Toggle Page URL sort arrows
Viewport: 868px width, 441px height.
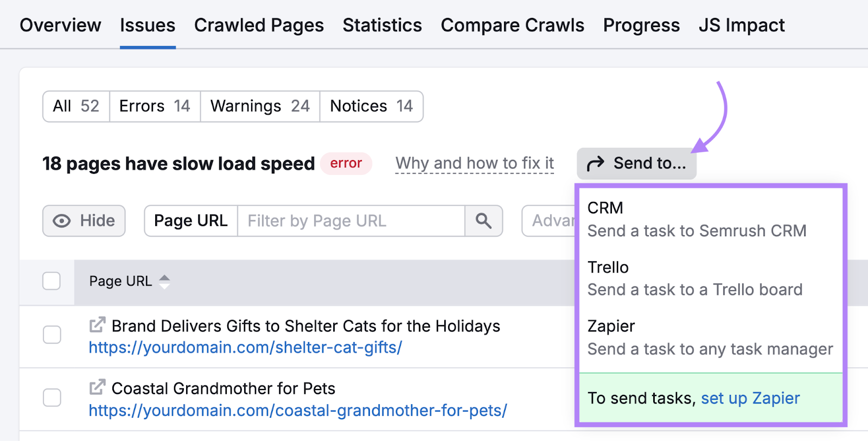point(164,281)
